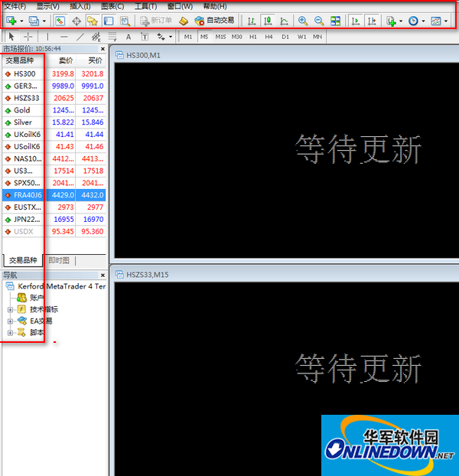Expand the EA交易 tree node
The width and height of the screenshot is (459, 476).
(10, 321)
